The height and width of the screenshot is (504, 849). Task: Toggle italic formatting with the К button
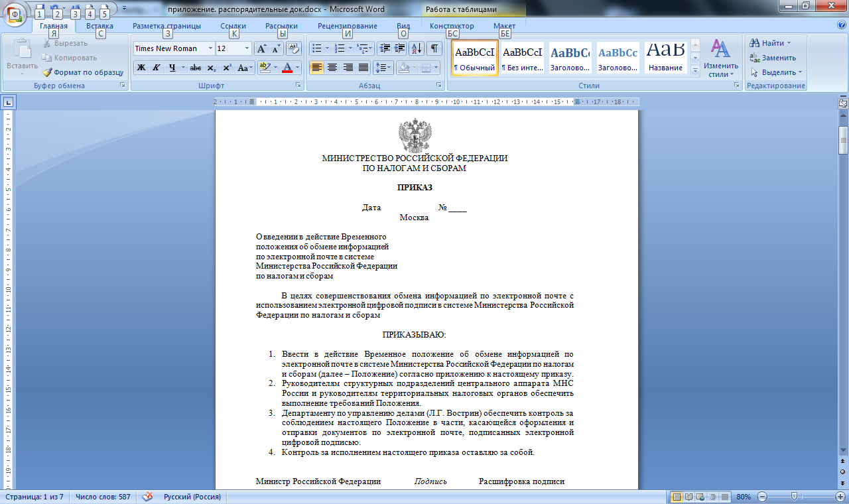(157, 68)
